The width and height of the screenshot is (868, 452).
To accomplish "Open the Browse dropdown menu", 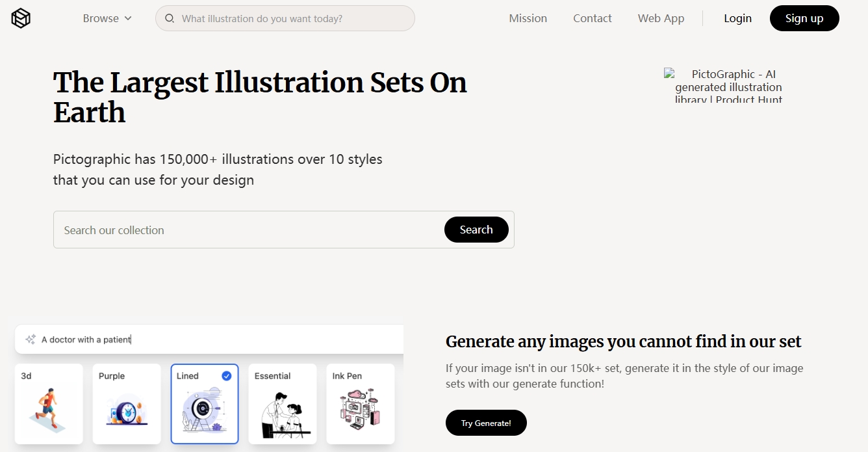I will click(107, 18).
